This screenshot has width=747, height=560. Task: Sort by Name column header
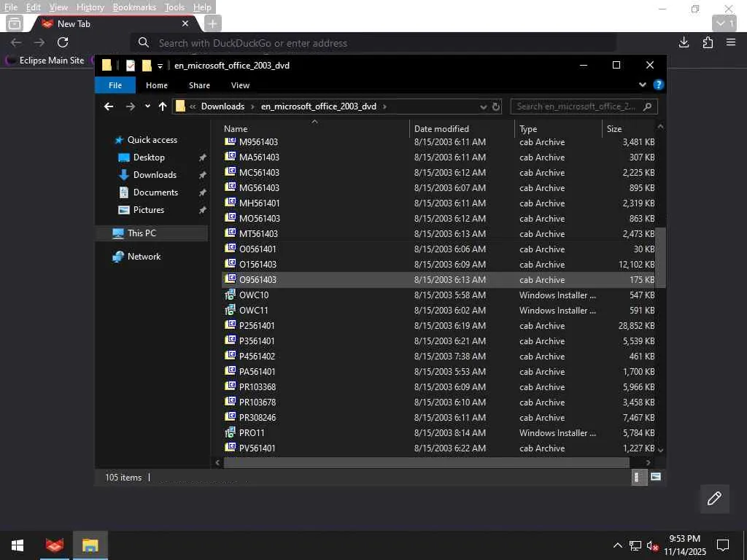coord(314,128)
